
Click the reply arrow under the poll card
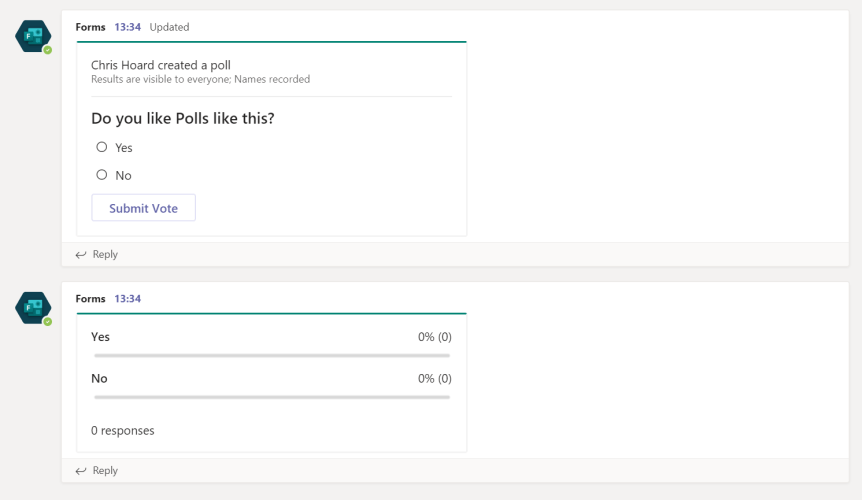click(81, 255)
